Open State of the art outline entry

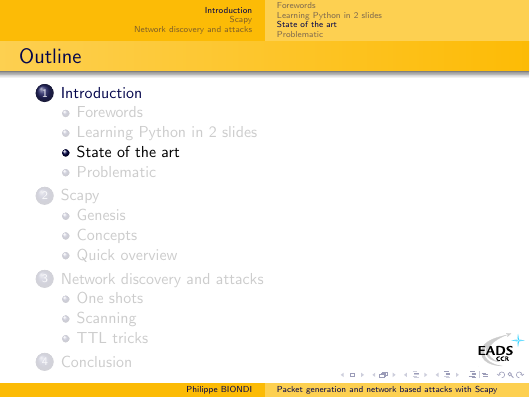[128, 152]
